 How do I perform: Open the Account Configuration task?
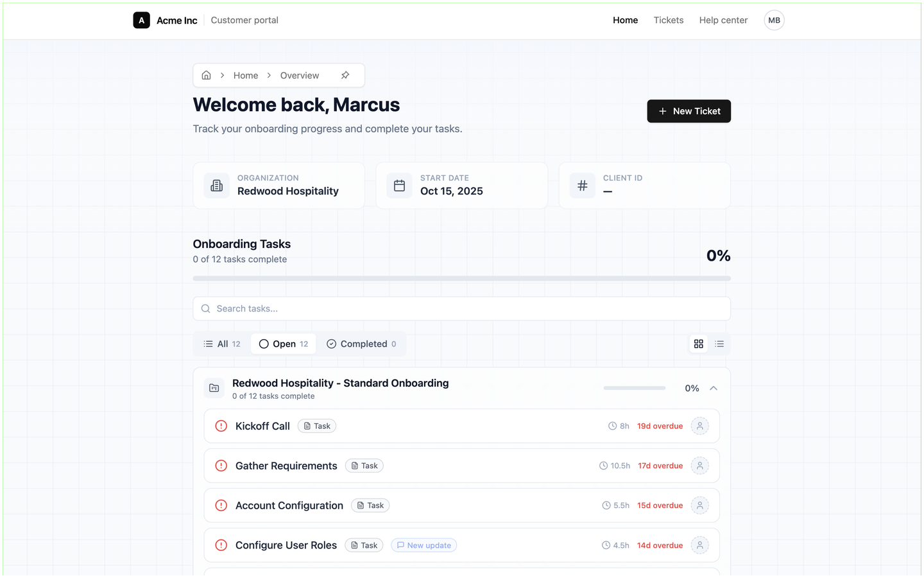[461, 505]
